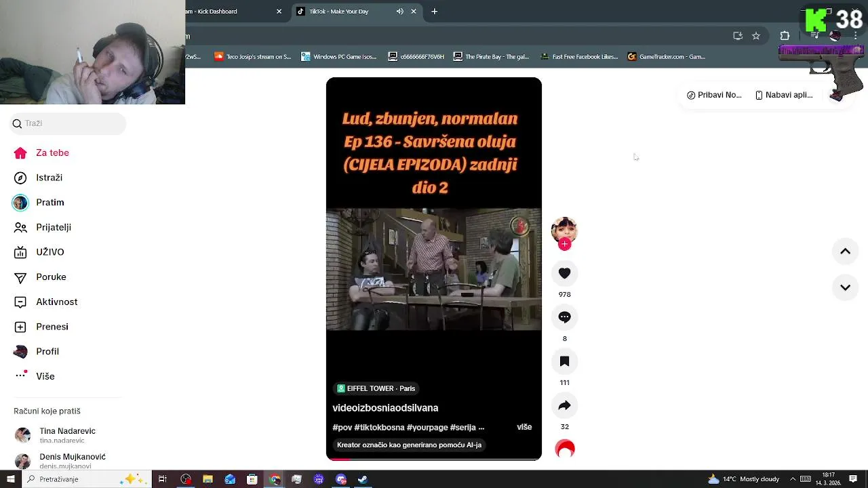Viewport: 868px width, 488px height.
Task: Play or pause the video in the player
Action: 434,269
